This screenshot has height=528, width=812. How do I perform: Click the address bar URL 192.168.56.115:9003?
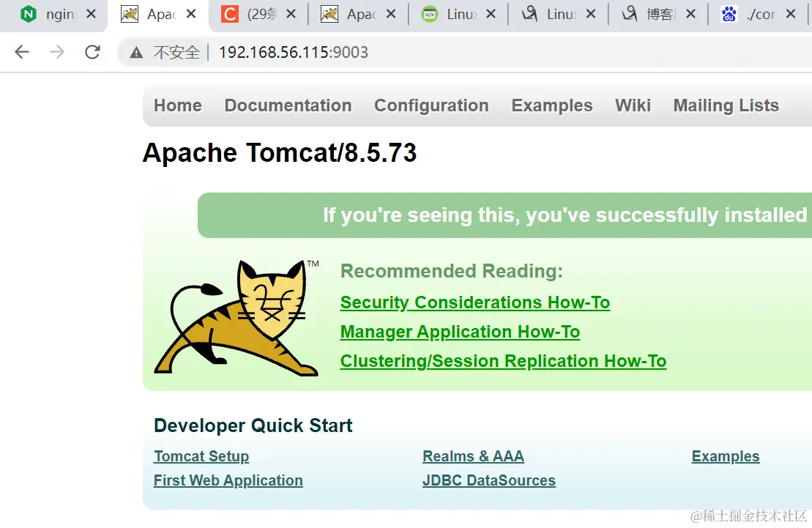point(293,52)
